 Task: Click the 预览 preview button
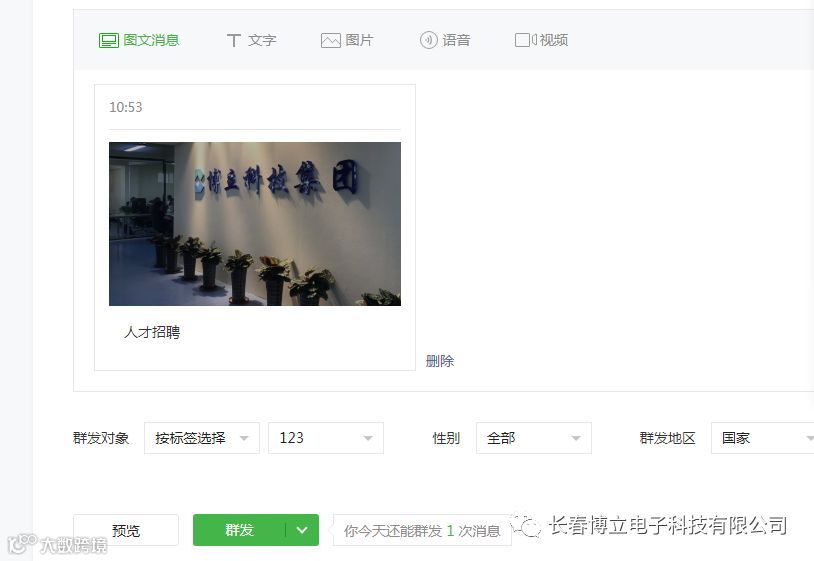click(126, 530)
